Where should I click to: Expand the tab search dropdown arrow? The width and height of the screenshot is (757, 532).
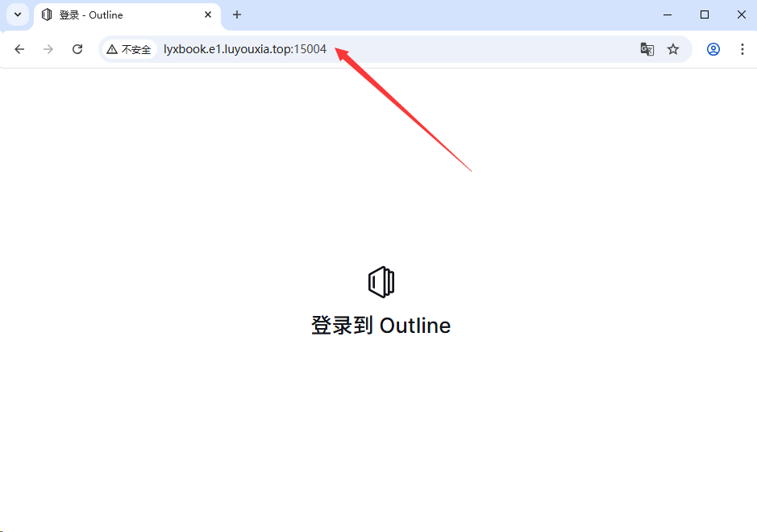click(x=18, y=15)
